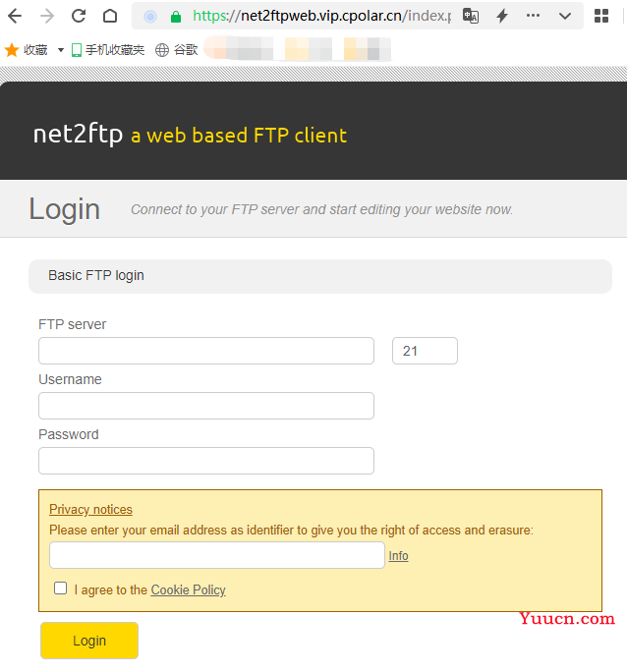
Task: Open the mobile favorites bookmark folder
Action: 108,50
